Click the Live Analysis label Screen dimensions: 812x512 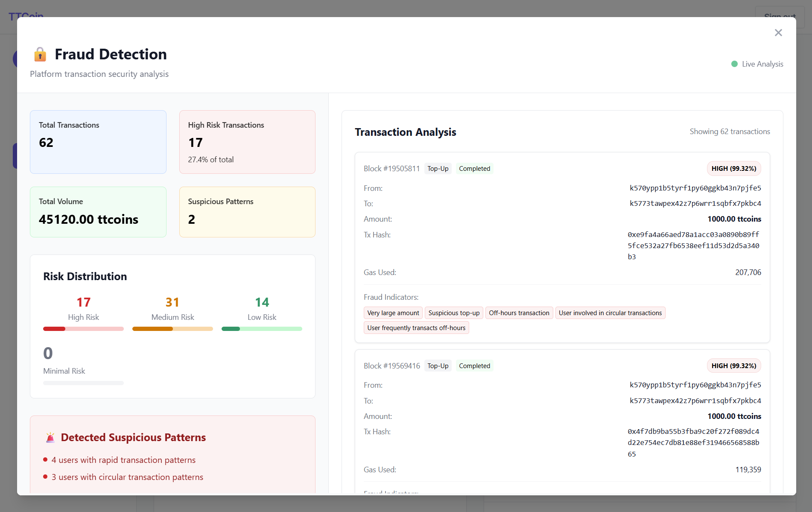762,64
